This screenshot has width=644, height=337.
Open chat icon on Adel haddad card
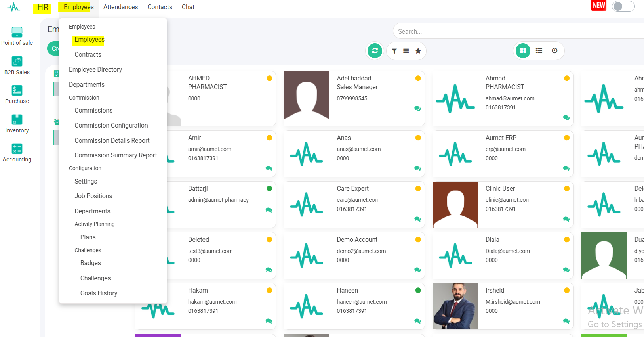click(x=417, y=109)
